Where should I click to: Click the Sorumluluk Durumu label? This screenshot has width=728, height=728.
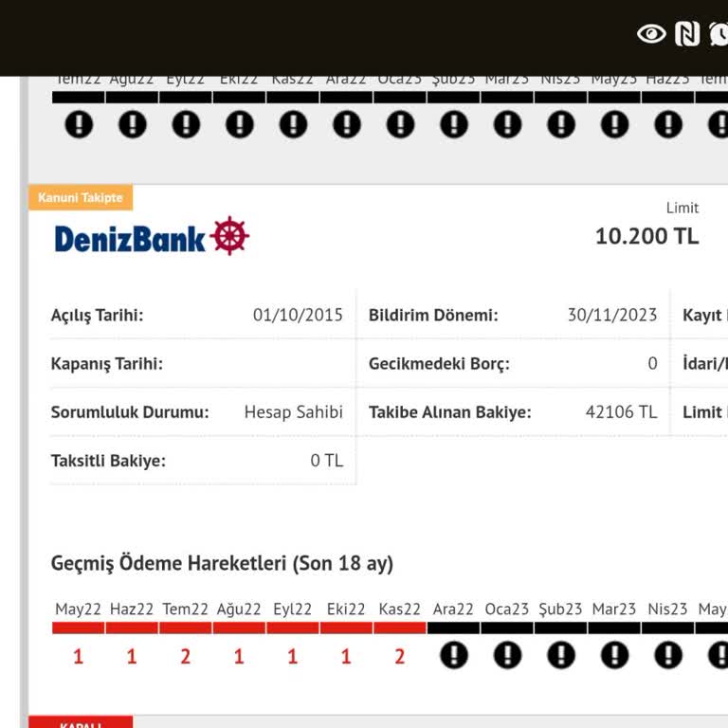click(130, 411)
